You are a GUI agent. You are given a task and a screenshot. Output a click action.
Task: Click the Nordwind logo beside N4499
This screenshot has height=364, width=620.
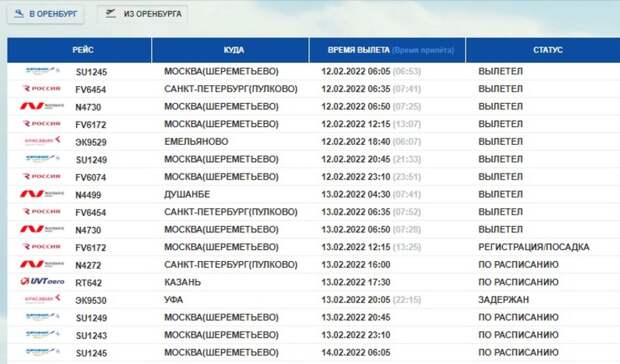pyautogui.click(x=42, y=194)
